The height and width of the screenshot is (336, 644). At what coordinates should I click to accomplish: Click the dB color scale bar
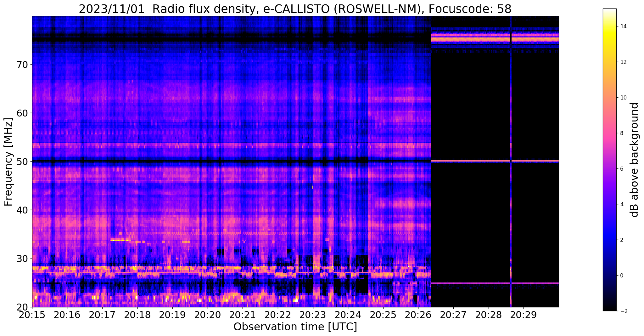coord(610,160)
